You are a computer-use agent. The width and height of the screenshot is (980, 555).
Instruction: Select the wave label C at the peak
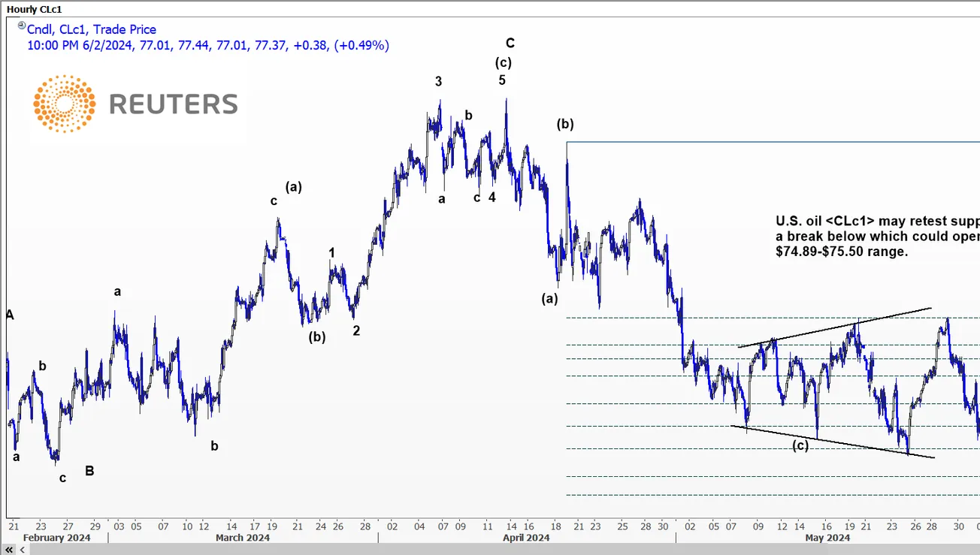coord(510,43)
